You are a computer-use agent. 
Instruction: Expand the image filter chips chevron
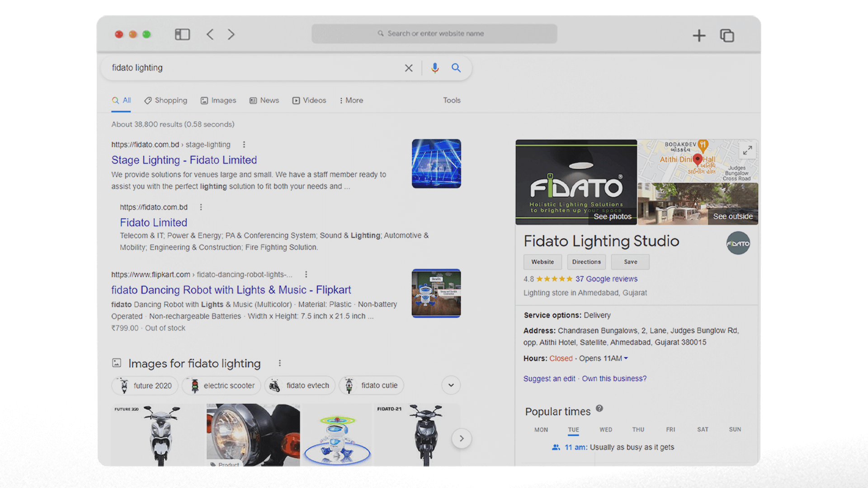451,385
